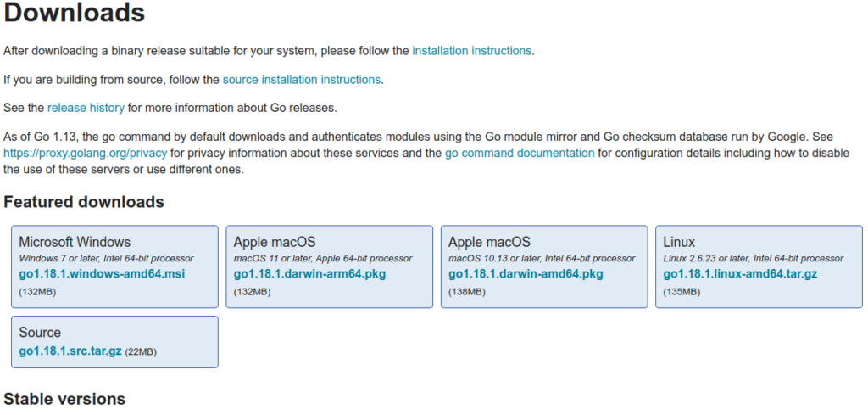Click the Source card title

(x=40, y=333)
